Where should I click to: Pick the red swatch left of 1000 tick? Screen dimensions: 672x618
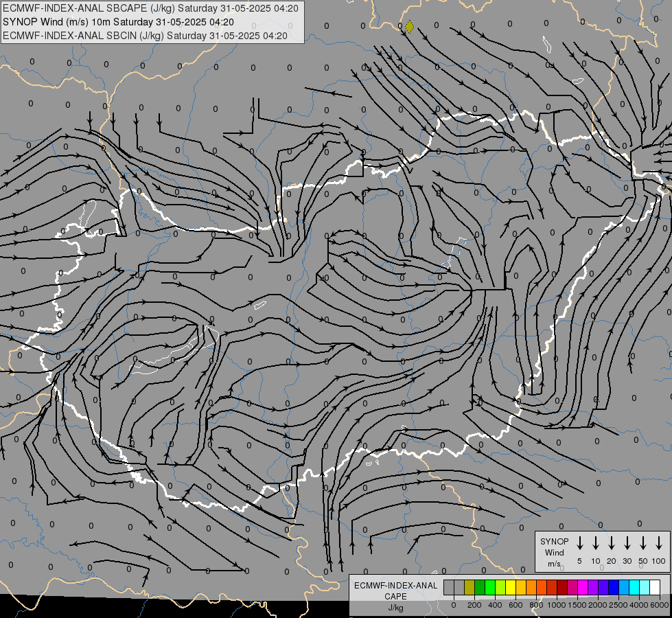[552, 587]
